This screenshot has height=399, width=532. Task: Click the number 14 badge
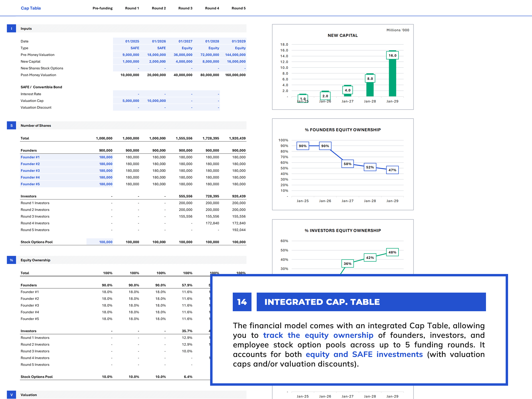point(242,302)
